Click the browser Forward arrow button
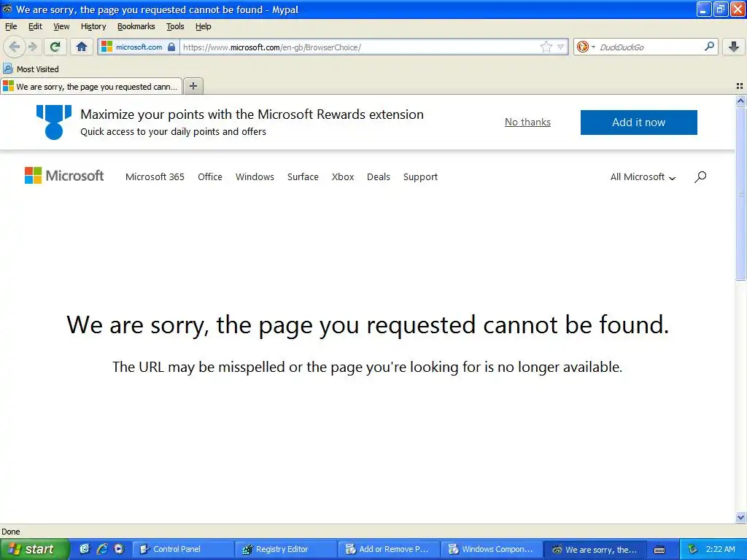The height and width of the screenshot is (560, 747). (x=32, y=47)
